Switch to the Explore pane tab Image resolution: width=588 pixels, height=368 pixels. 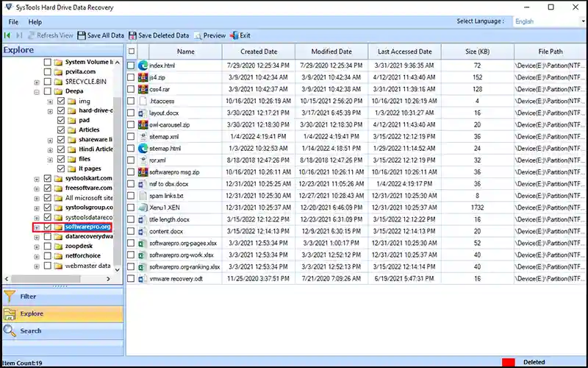62,314
